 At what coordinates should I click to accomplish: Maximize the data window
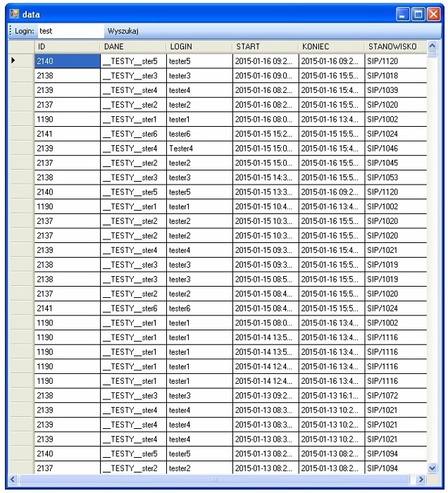click(x=418, y=14)
